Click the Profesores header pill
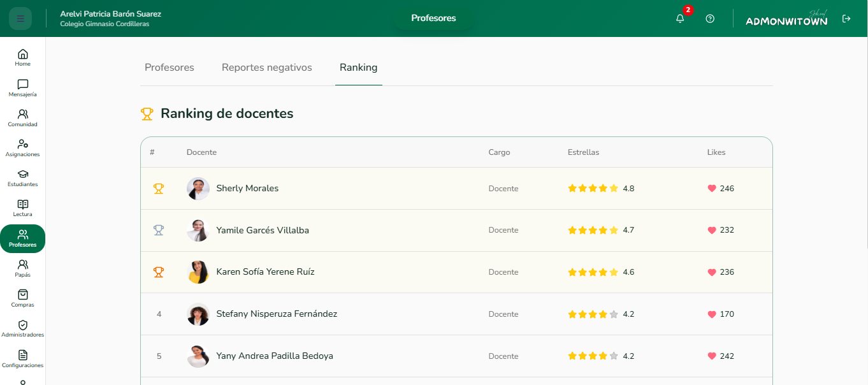Screen dimensions: 868x385 tap(433, 18)
